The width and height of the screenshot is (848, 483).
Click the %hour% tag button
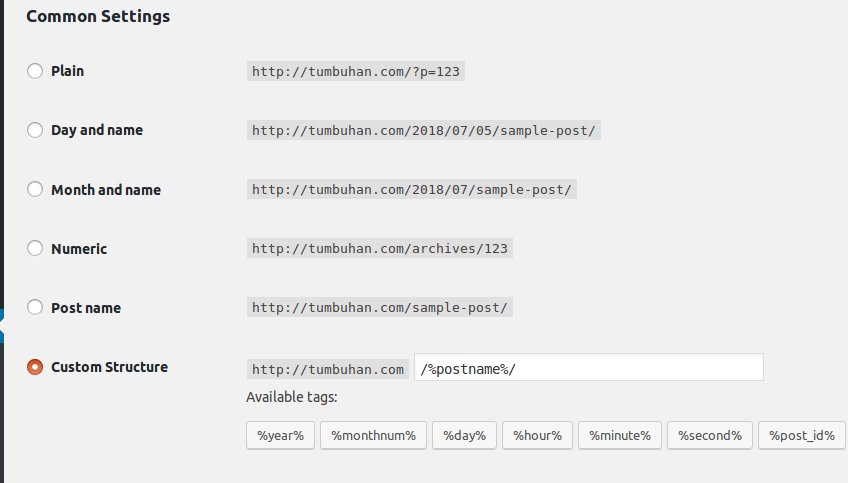click(x=537, y=435)
